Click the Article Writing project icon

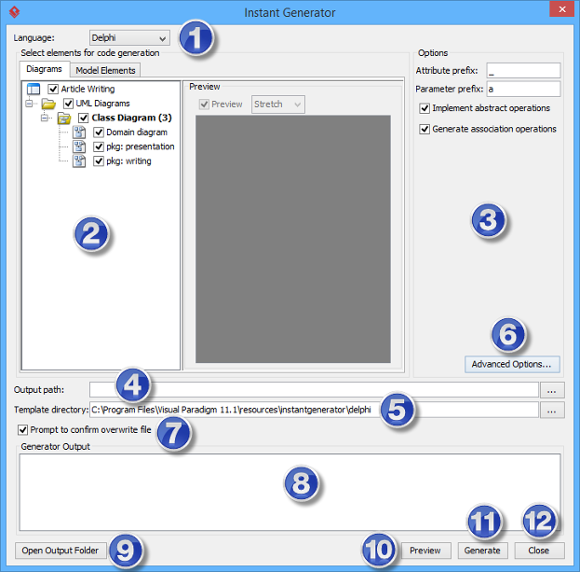pos(33,89)
